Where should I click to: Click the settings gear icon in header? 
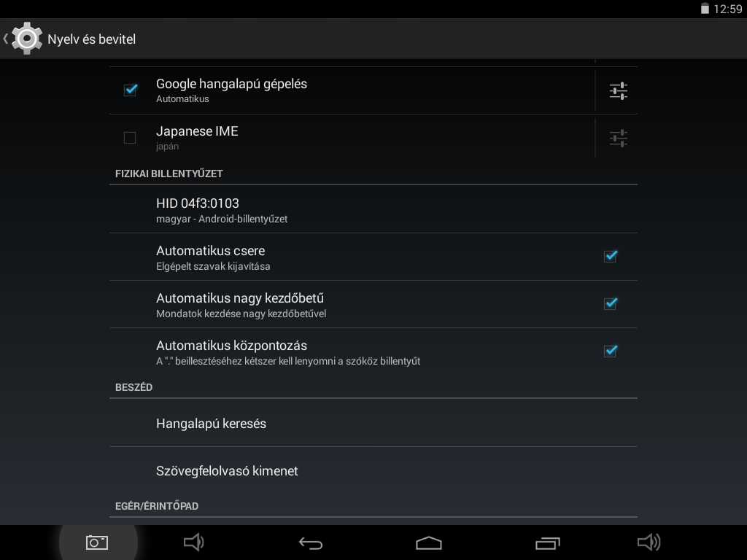27,39
